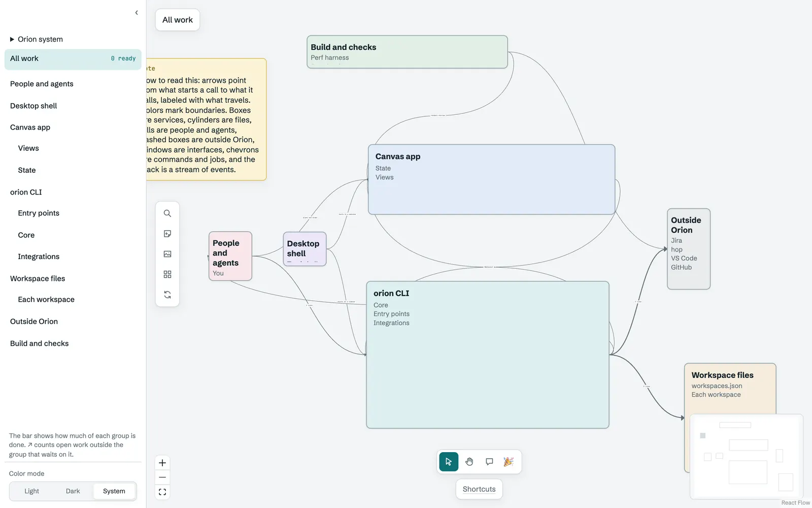Collapse the sidebar with the chevron arrow
The height and width of the screenshot is (508, 812).
[x=137, y=13]
